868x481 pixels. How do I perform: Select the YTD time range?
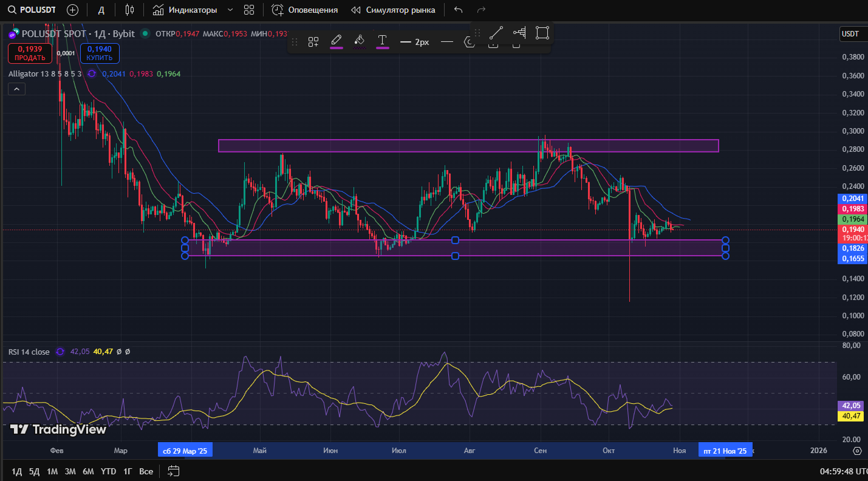point(109,471)
